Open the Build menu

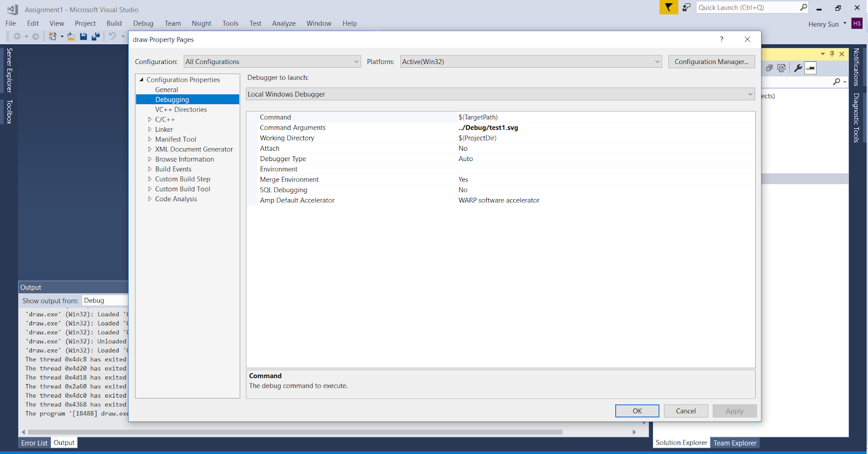pos(114,23)
